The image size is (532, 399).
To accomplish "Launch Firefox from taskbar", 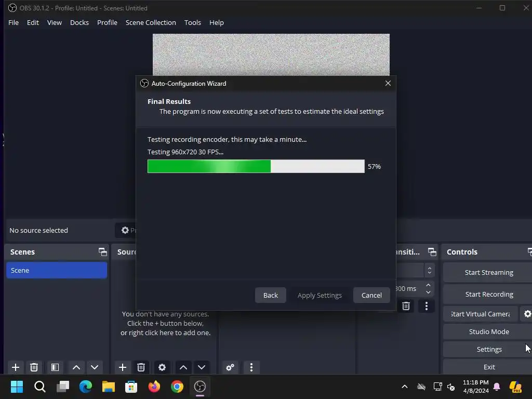I will tap(154, 387).
